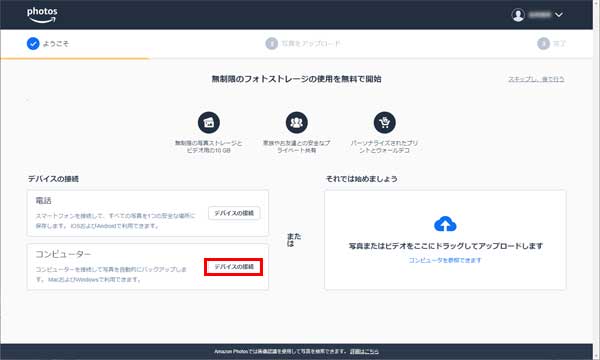This screenshot has width=600, height=360.
Task: Click the skip for later link
Action: (x=536, y=79)
